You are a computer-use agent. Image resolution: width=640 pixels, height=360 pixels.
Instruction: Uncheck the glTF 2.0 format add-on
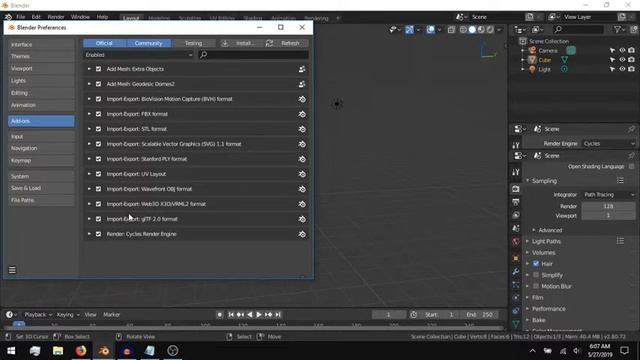pyautogui.click(x=98, y=219)
